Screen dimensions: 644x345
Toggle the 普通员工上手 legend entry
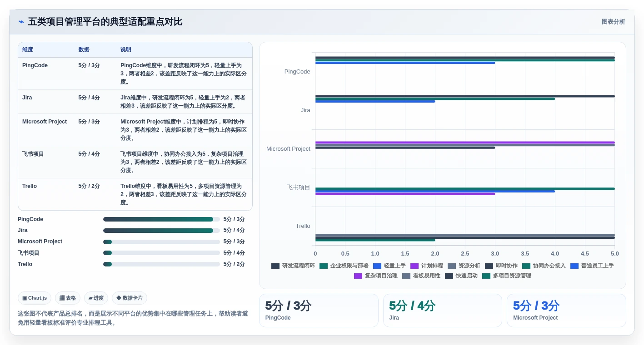point(592,266)
